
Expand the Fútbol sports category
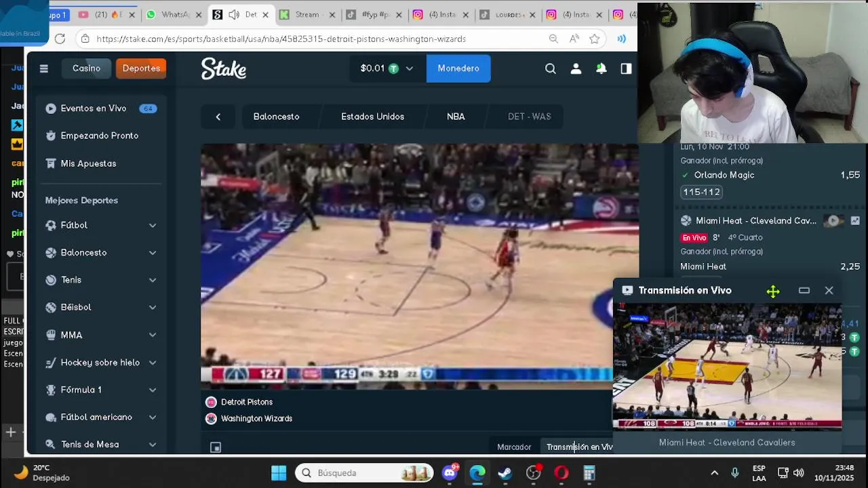click(x=153, y=226)
